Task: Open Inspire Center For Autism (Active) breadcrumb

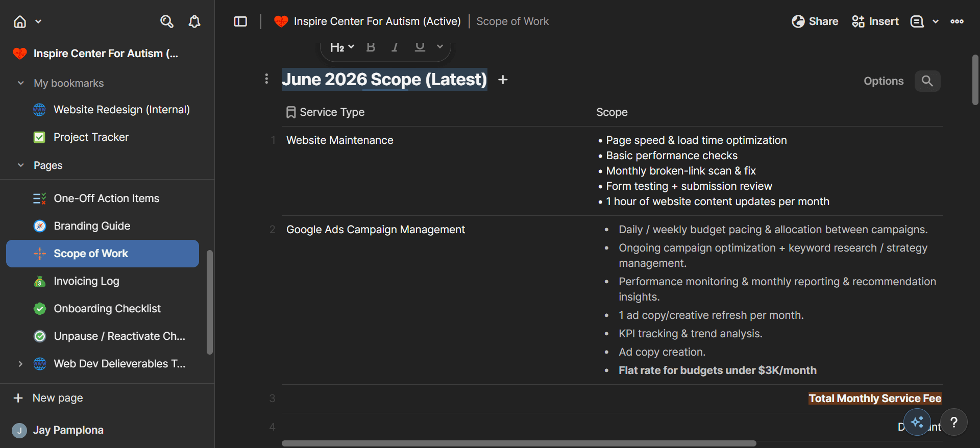Action: [x=377, y=21]
